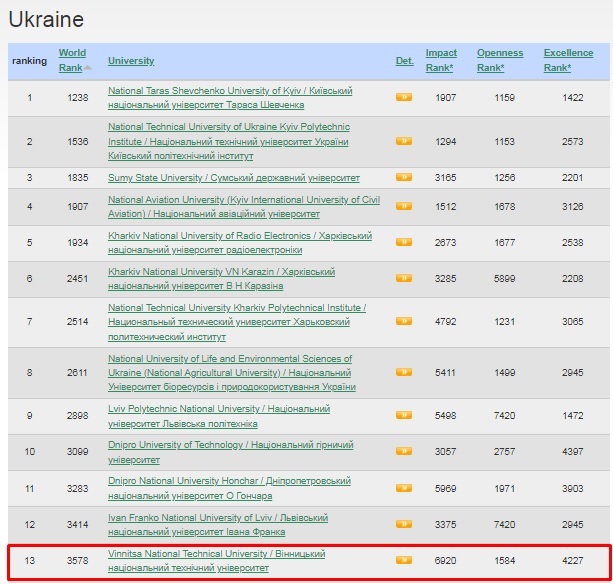Click the sort arrow beside World Rank
The height and width of the screenshot is (585, 613).
pos(88,68)
